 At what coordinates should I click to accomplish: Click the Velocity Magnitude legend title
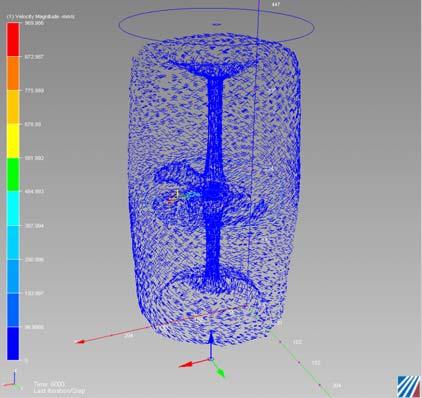tap(41, 16)
